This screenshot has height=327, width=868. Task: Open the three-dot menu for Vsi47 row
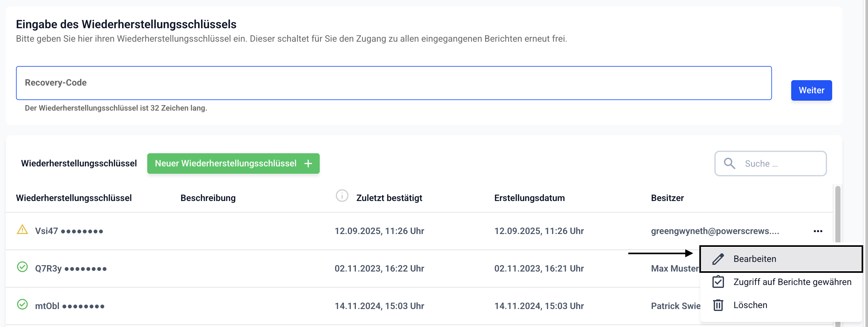[818, 231]
